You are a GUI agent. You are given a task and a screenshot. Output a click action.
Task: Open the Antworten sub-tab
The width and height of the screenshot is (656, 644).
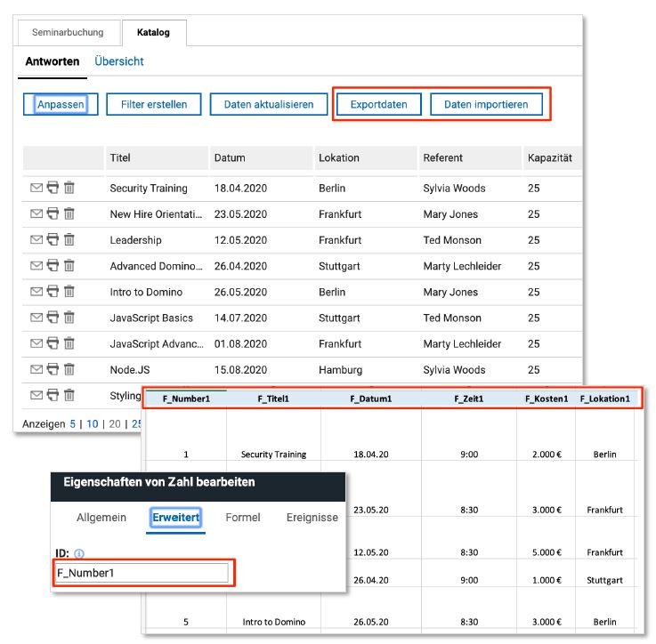(x=53, y=61)
